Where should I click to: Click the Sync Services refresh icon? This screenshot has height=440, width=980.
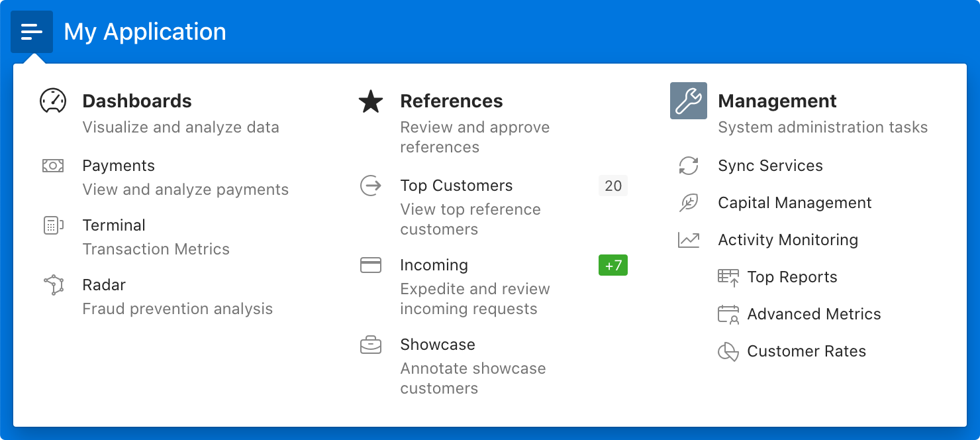coord(689,166)
